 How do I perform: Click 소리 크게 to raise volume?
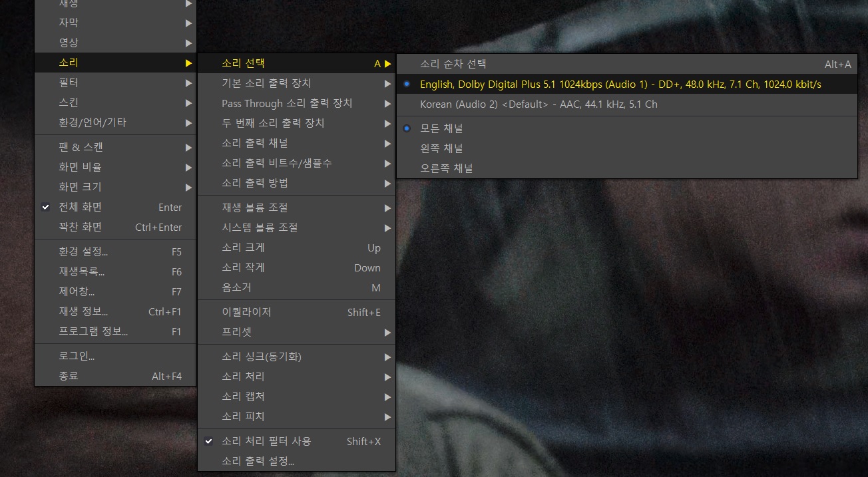[x=243, y=247]
